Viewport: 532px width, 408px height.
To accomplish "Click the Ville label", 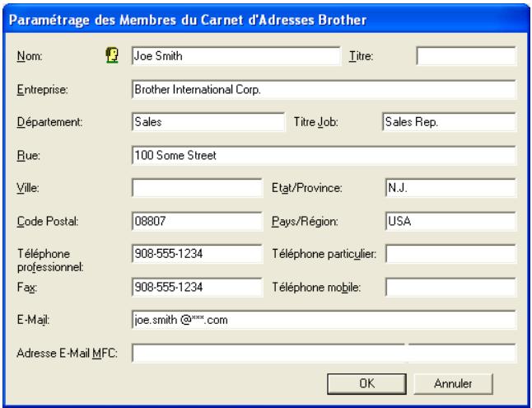I will click(x=28, y=188).
